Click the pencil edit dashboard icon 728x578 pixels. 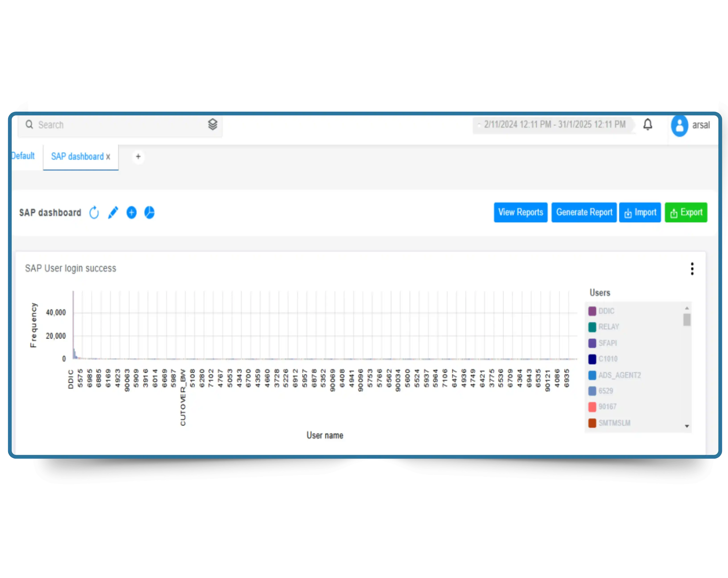click(113, 213)
